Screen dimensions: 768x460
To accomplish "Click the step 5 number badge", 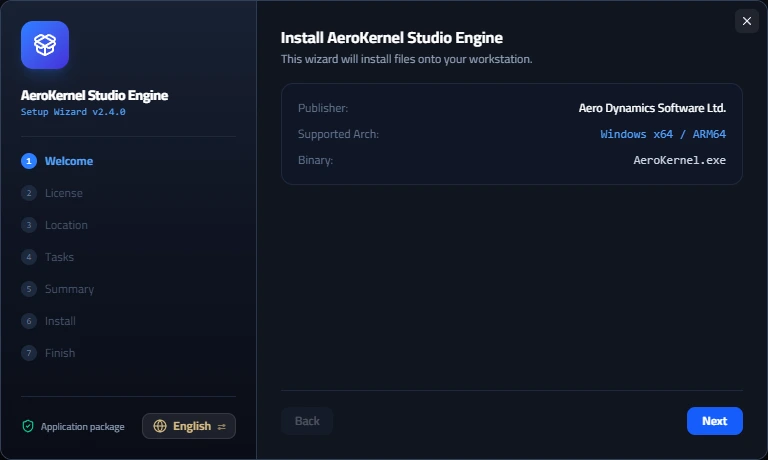I will point(29,289).
